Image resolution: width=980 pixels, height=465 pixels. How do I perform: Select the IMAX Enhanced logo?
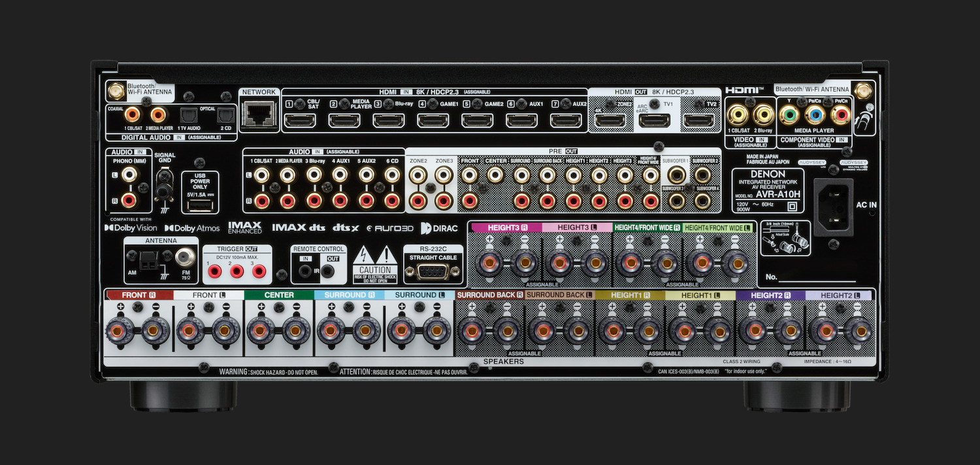[245, 228]
